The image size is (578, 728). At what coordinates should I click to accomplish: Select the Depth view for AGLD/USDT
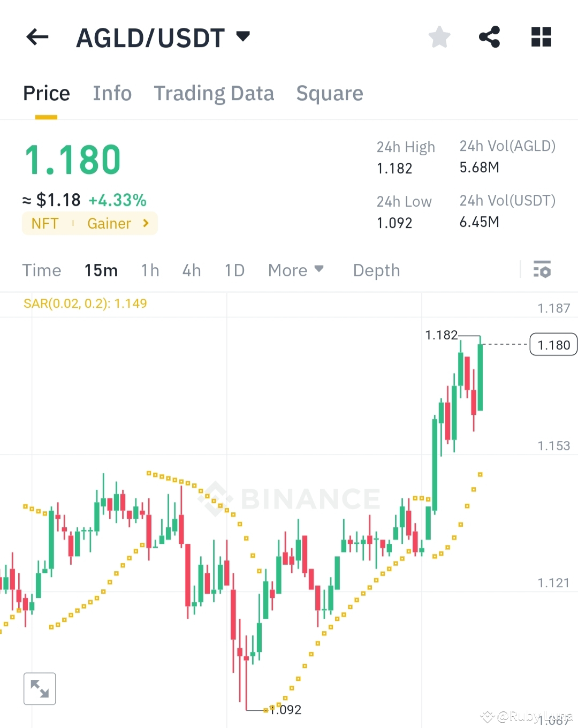[376, 270]
